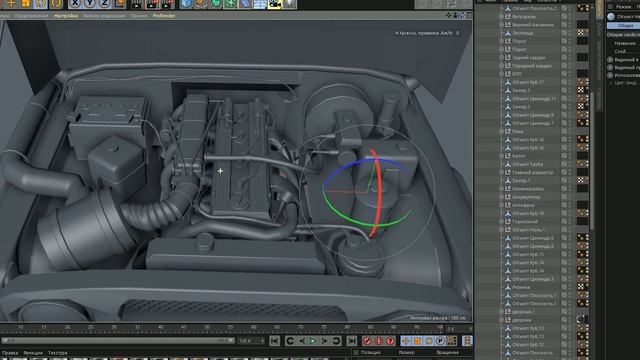Go to end of animation
Viewport: 640px width, 360px height.
351,341
